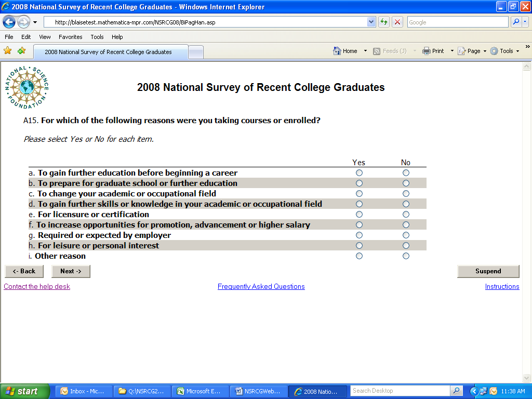Click the Favorites Center star icon

click(x=8, y=51)
